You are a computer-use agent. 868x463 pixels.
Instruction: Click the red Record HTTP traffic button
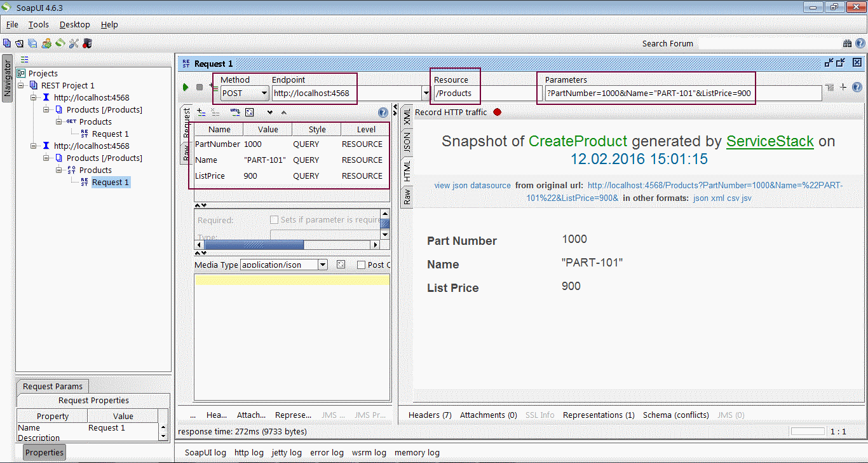[x=498, y=112]
